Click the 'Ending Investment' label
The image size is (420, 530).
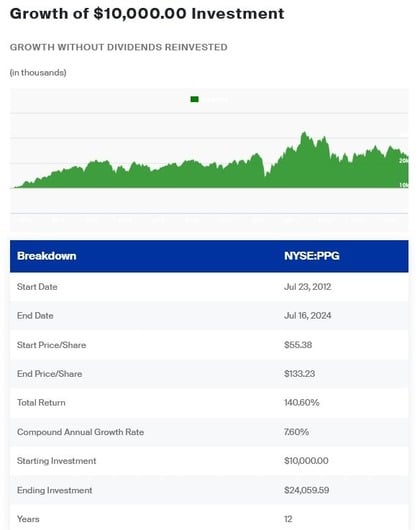point(54,490)
